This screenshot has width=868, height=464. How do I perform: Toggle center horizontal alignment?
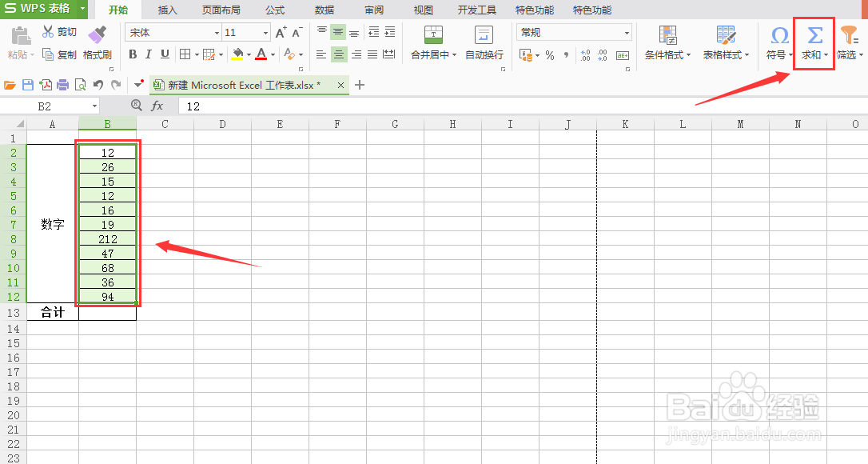coord(339,54)
